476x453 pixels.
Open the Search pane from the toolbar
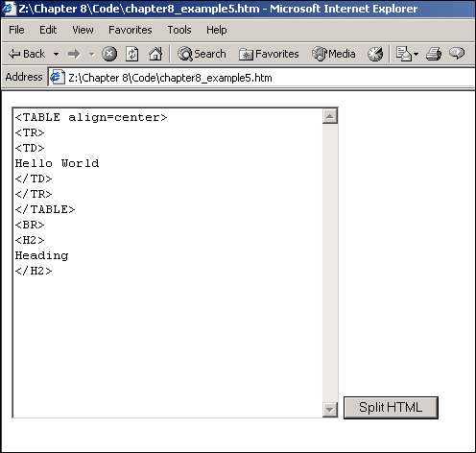pyautogui.click(x=202, y=54)
